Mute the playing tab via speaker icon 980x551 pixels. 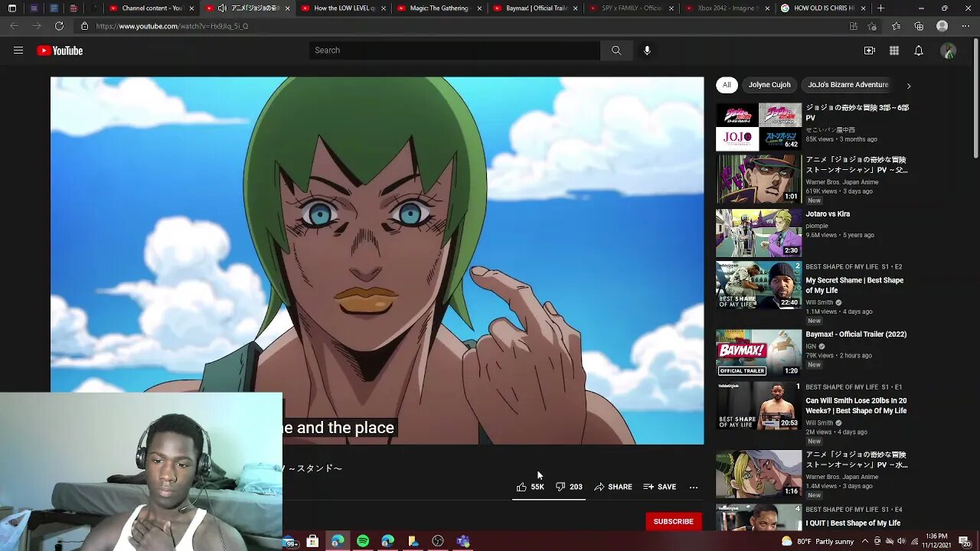pyautogui.click(x=222, y=8)
